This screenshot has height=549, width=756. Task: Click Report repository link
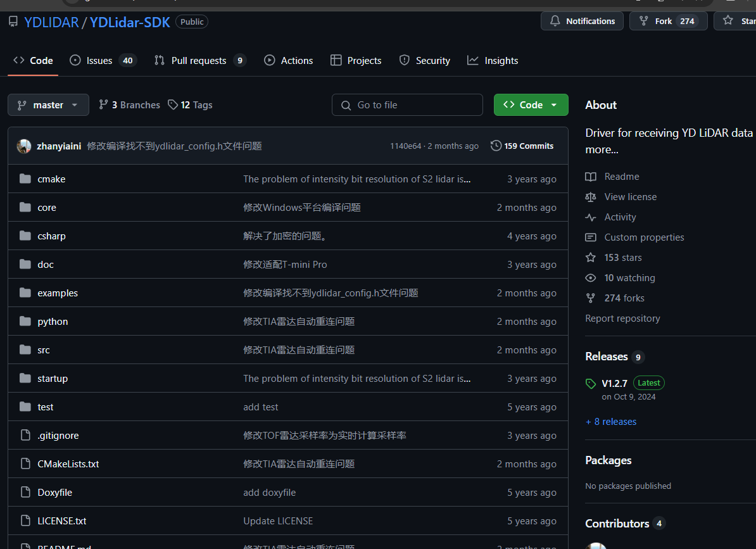pos(622,318)
